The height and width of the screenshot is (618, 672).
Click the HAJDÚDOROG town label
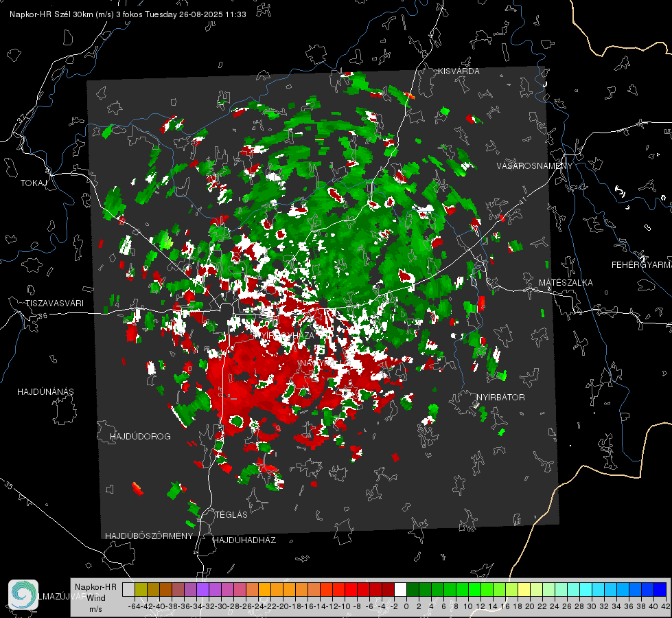140,436
